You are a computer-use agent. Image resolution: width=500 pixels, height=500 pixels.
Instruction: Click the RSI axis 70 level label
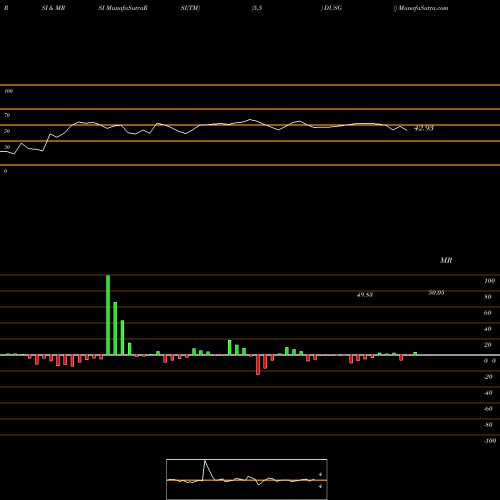(x=7, y=115)
